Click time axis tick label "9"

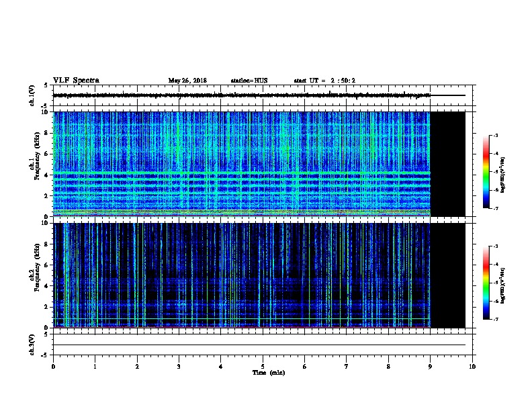pos(430,367)
